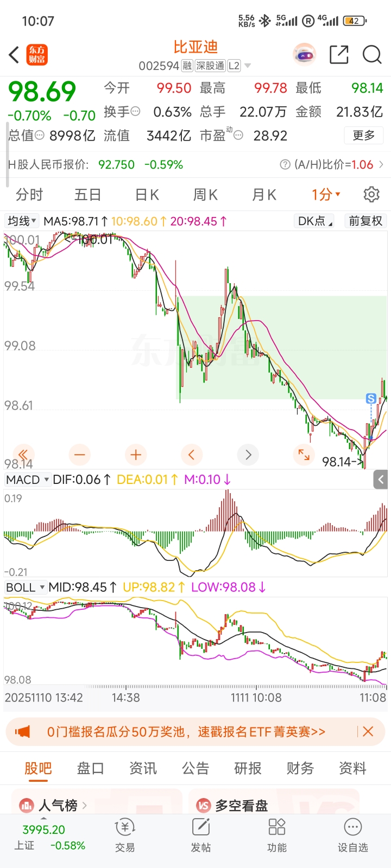This screenshot has width=391, height=868.
Task: Tap the 金额 21.83亿 value
Action: coord(360,112)
